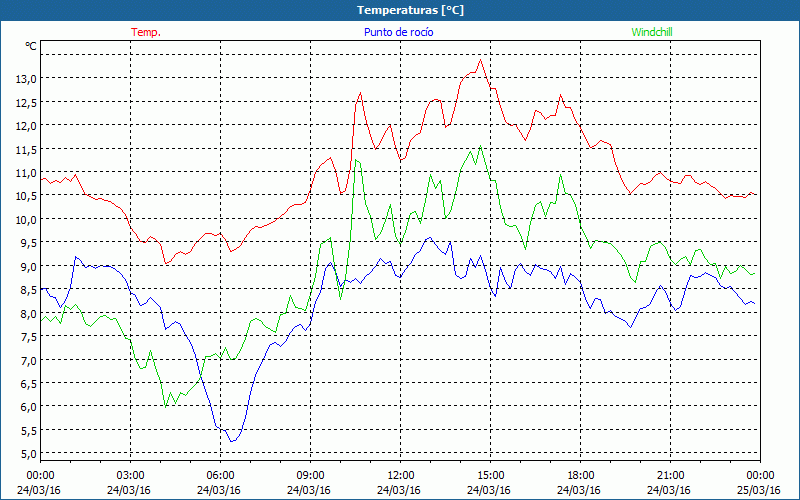Click the 10,5 y-axis value

click(28, 196)
